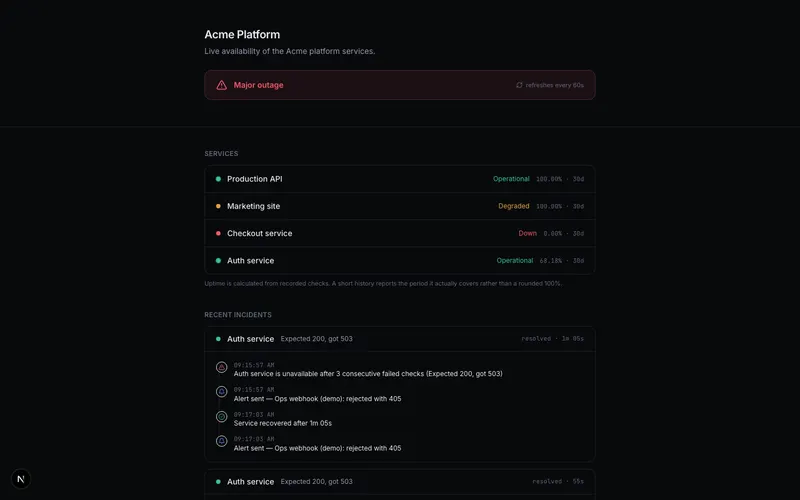Open the Checkout service row
Screen dimensions: 800x500
pyautogui.click(x=399, y=233)
